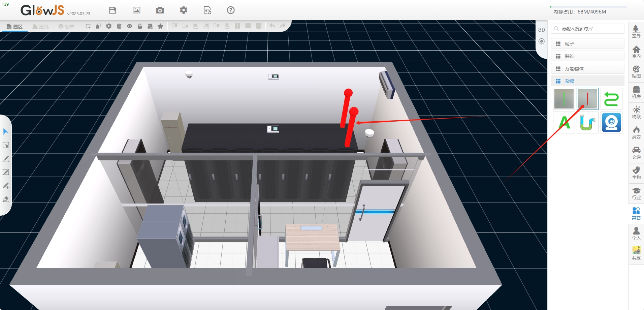
Task: Click the save icon in top header
Action: point(113,10)
